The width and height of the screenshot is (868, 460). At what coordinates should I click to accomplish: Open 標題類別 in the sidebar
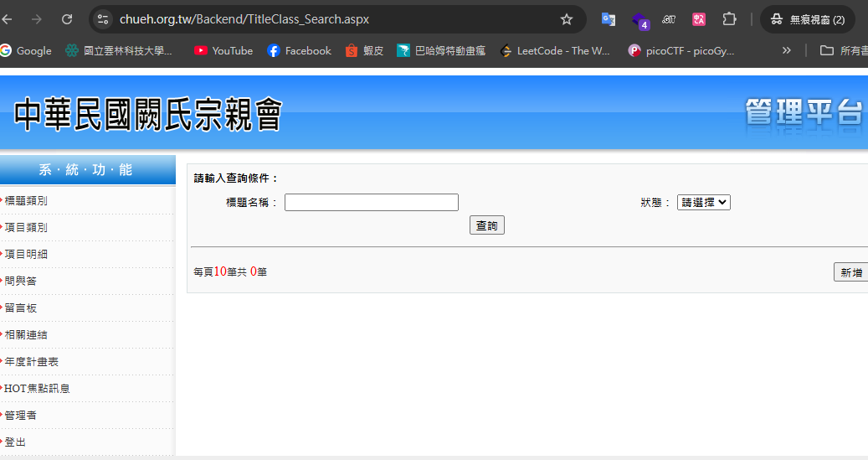26,200
